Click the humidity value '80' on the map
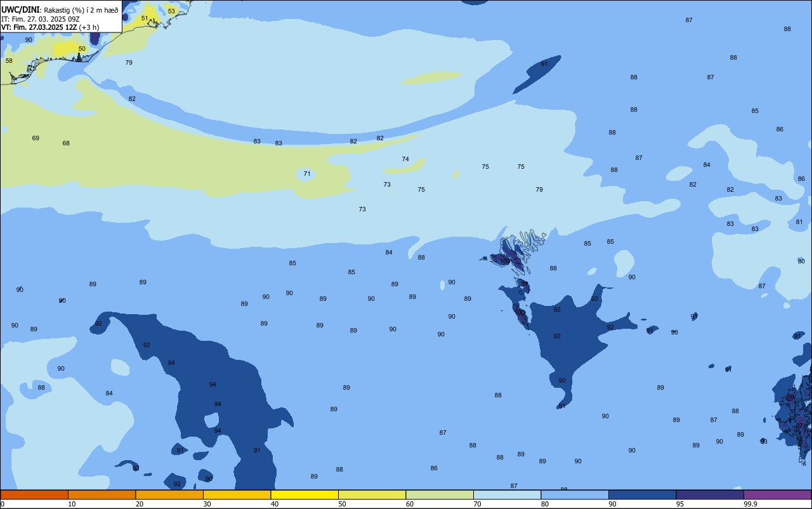Screen dimensions: 812x509 pyautogui.click(x=801, y=261)
